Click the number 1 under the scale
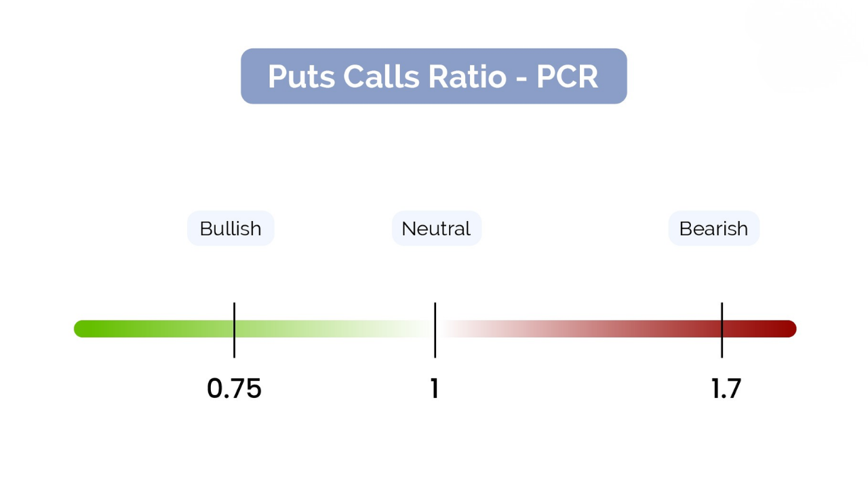Screen dimensions: 868x488 click(x=434, y=388)
